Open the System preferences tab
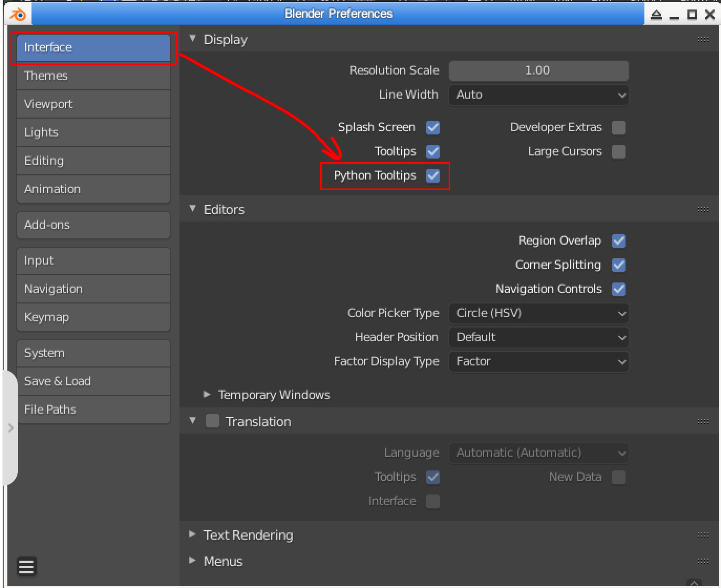 (x=93, y=353)
